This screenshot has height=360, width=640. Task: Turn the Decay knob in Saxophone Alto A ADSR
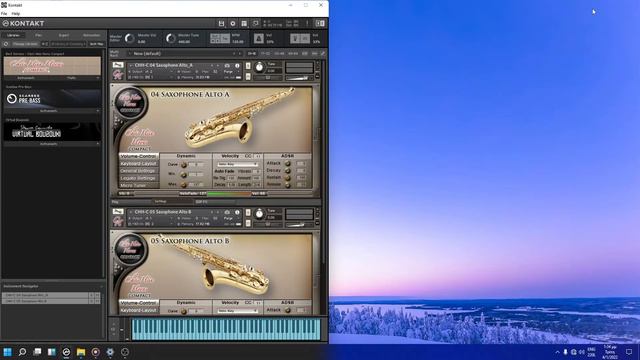click(x=288, y=171)
